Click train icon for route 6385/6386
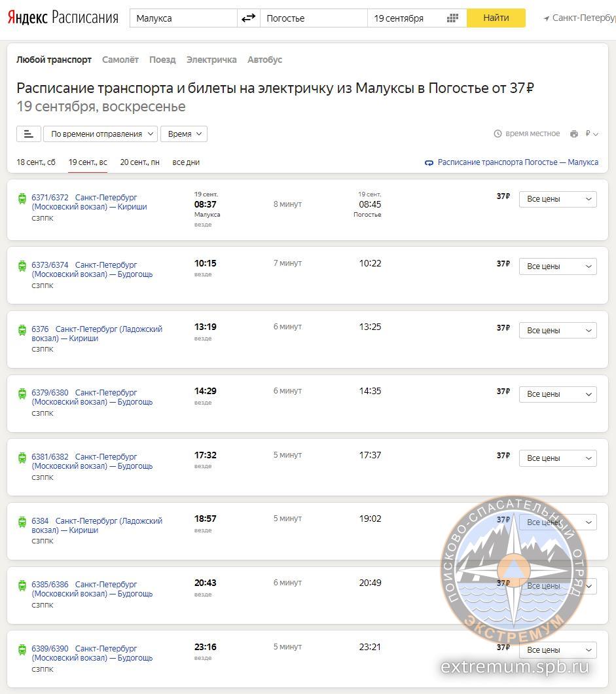Image resolution: width=616 pixels, height=694 pixels. (x=22, y=586)
